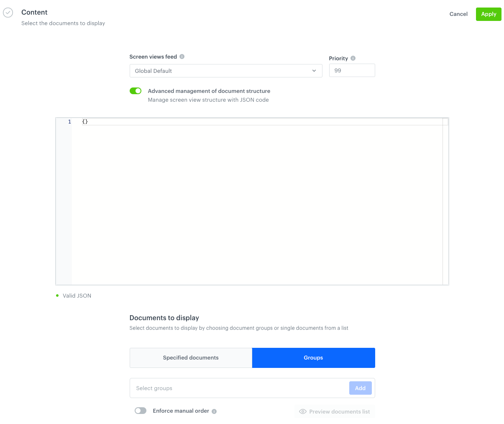Click the Add button beside Select groups
This screenshot has width=504, height=424.
point(360,388)
